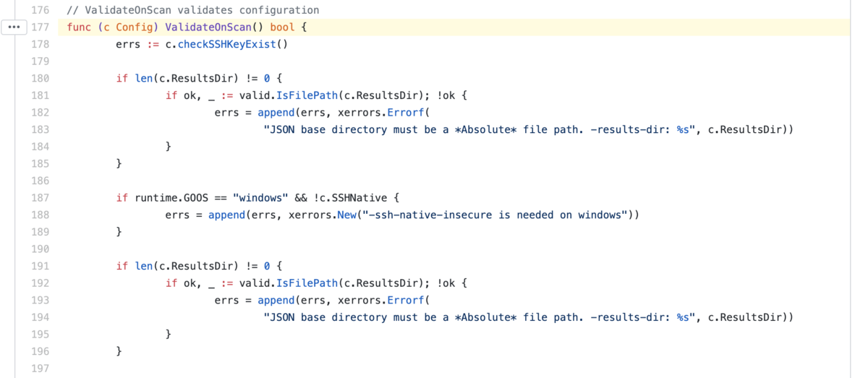Select line number 177

coord(41,27)
